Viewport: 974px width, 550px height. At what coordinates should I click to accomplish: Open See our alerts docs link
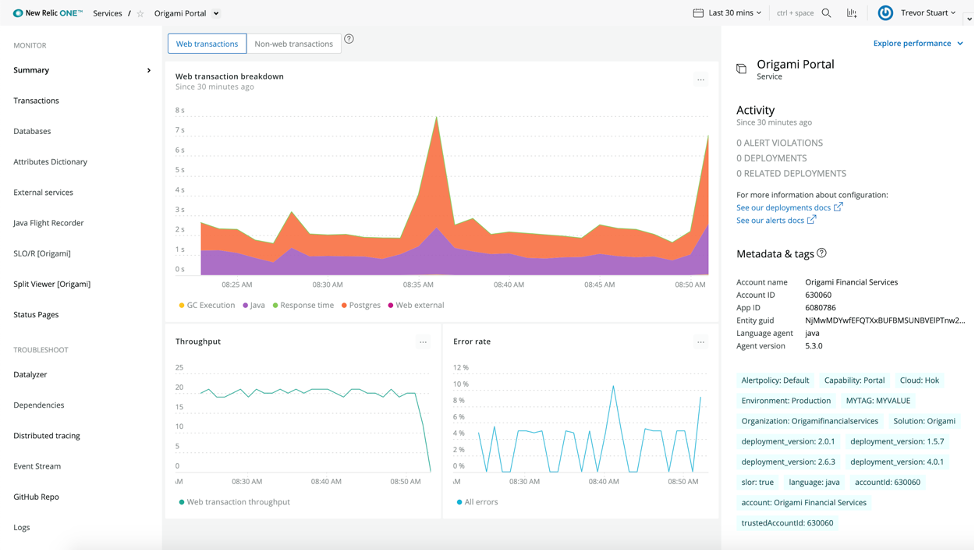776,220
